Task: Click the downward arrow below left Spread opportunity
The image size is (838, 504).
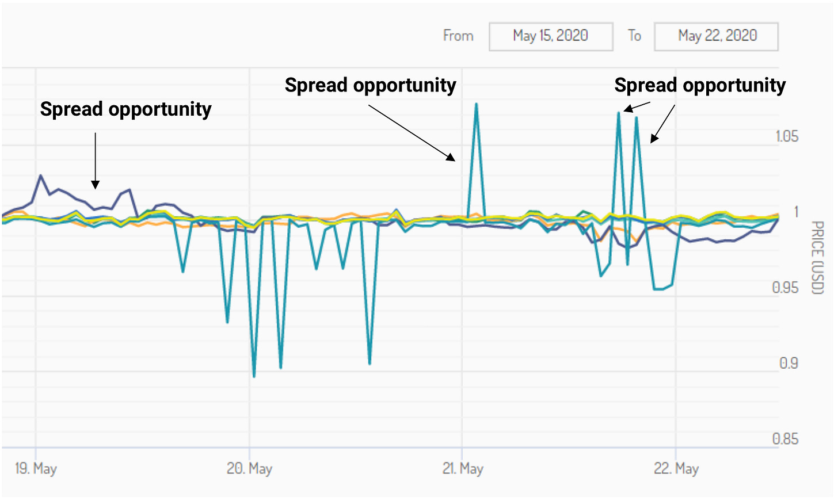Action: point(96,161)
